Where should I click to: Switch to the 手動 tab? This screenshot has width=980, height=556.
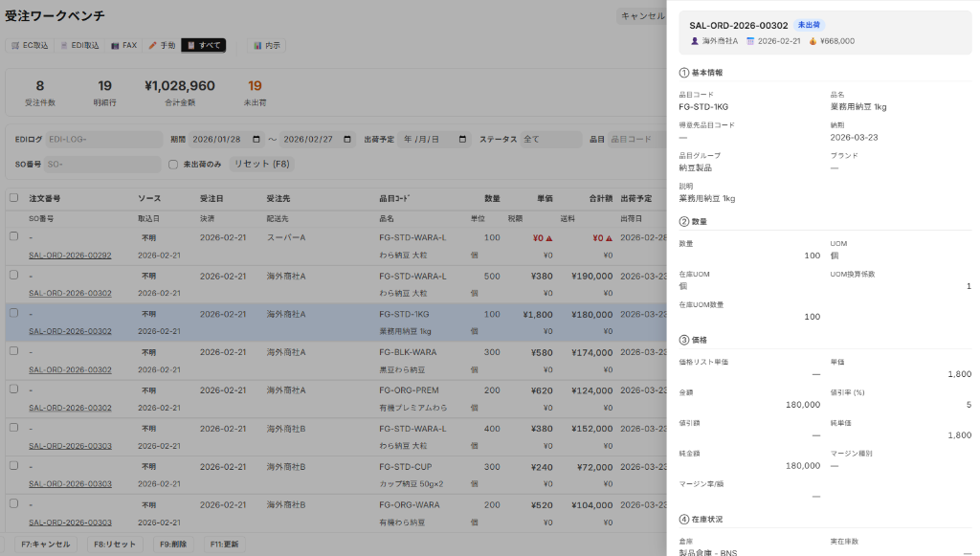pyautogui.click(x=167, y=45)
